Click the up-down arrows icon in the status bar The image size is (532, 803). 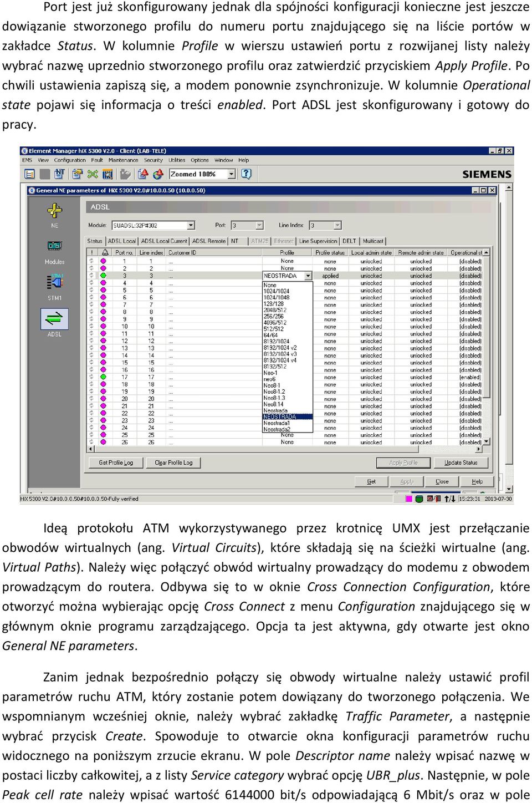pos(450,499)
